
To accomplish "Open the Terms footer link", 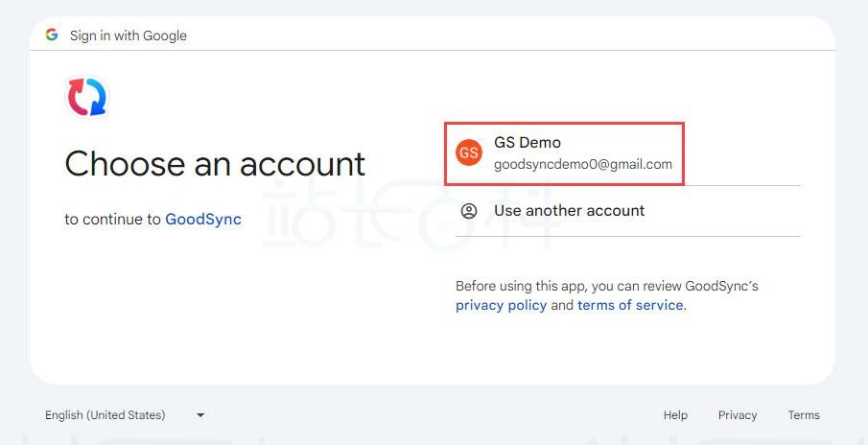I will coord(804,415).
